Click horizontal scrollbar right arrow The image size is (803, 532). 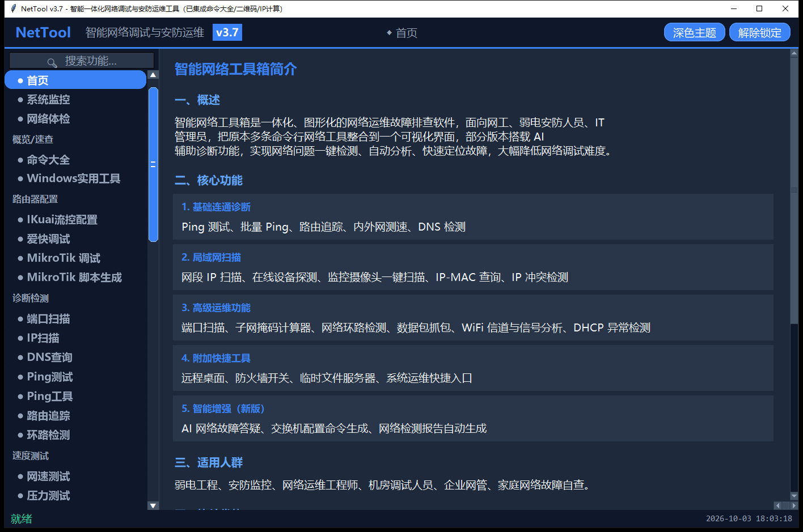[x=794, y=505]
